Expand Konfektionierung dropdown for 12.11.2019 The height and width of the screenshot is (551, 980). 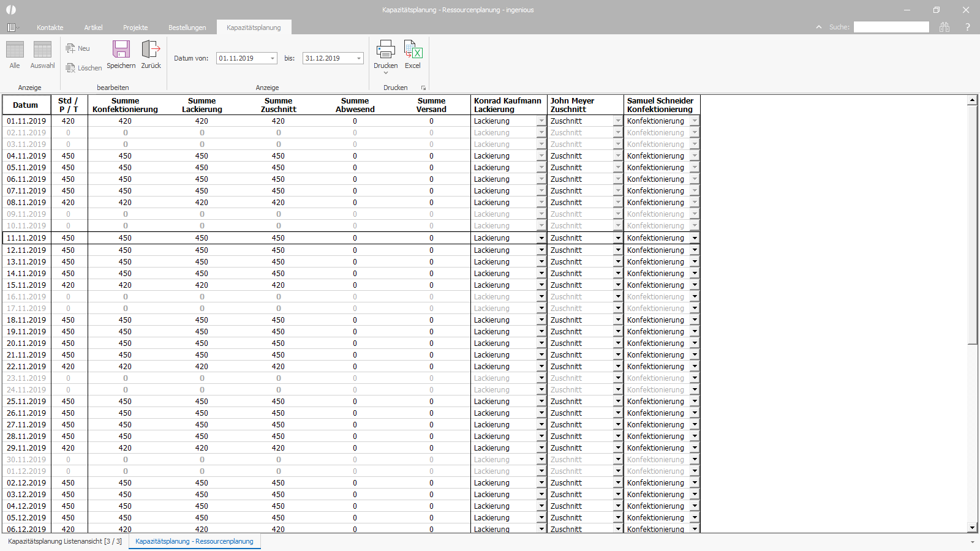pyautogui.click(x=695, y=250)
